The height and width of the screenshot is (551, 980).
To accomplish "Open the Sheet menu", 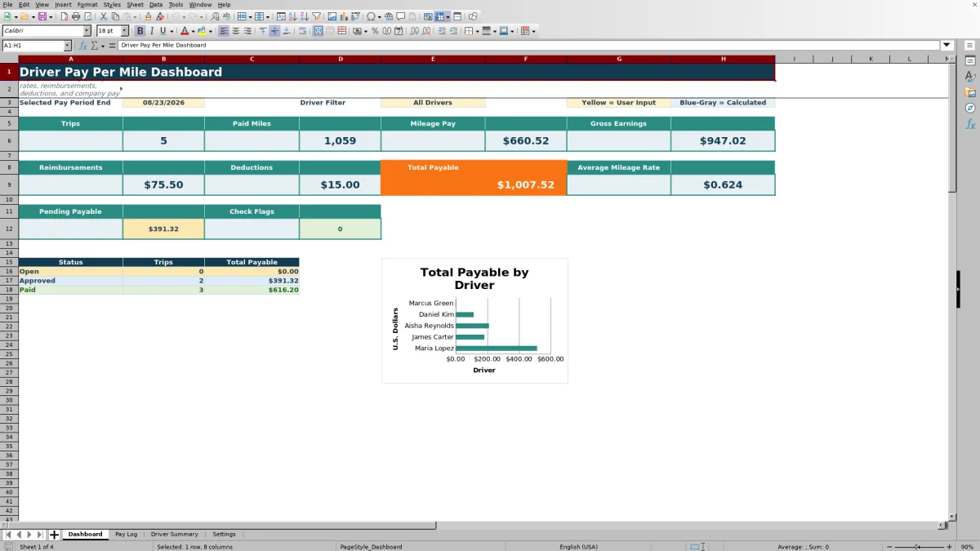I will (135, 4).
